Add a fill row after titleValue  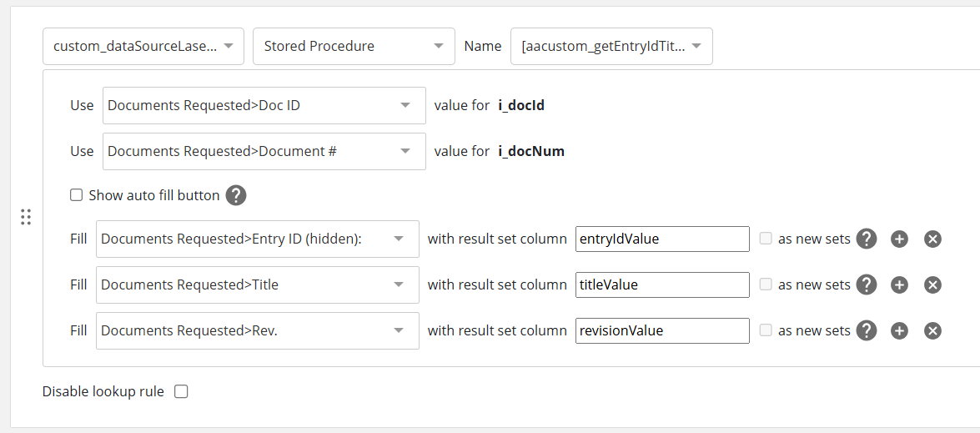click(x=899, y=284)
